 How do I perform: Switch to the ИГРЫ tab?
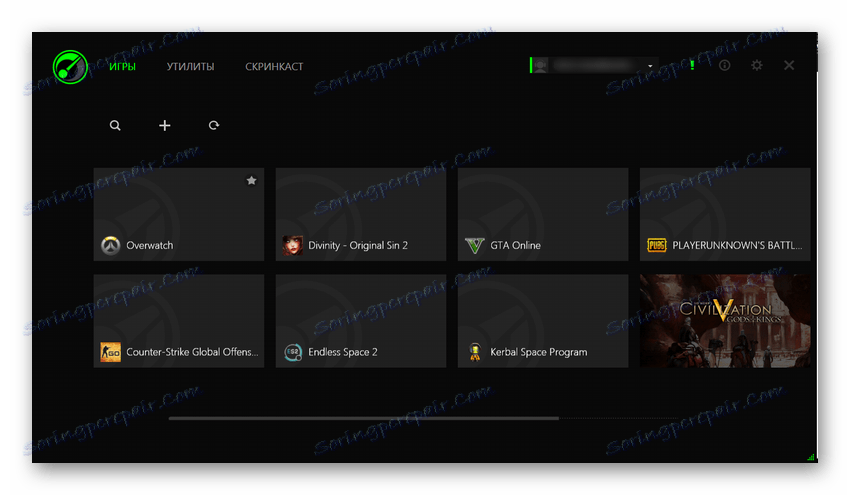(123, 67)
